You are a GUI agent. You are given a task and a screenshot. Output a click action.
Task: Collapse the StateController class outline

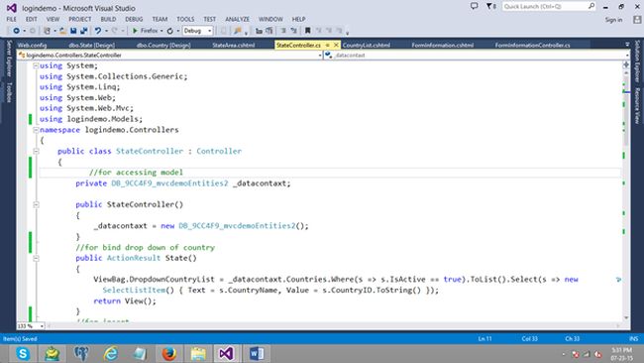[x=36, y=152]
